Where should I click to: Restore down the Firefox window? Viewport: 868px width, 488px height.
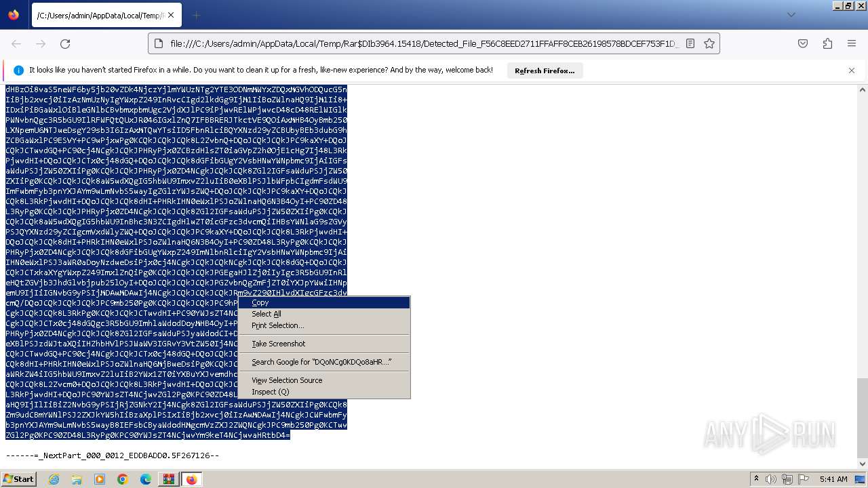tap(848, 5)
